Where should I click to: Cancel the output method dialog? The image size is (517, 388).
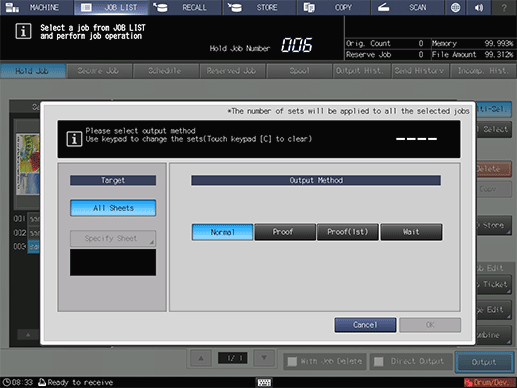point(365,325)
